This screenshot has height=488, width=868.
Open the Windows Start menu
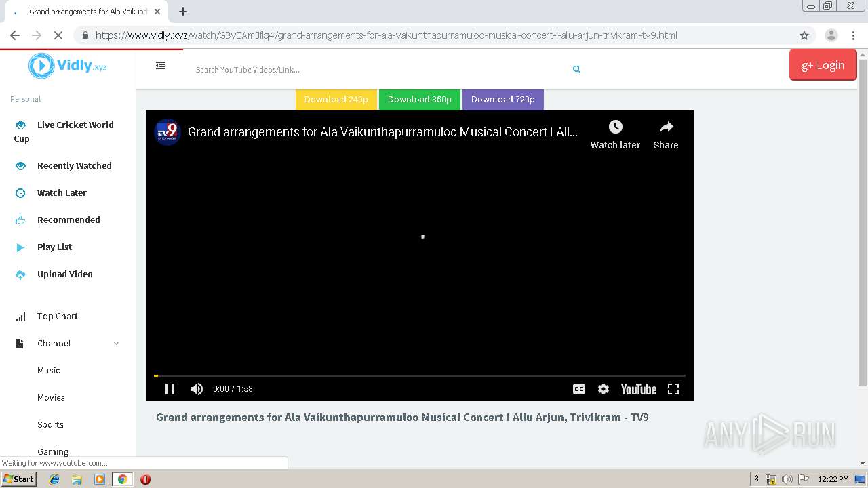coord(18,479)
